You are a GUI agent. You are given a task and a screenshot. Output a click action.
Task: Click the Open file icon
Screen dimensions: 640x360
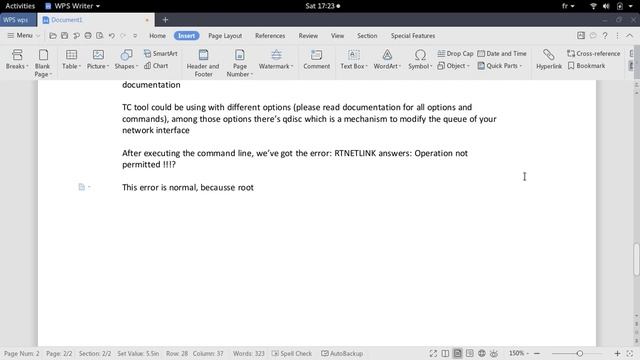coord(53,36)
